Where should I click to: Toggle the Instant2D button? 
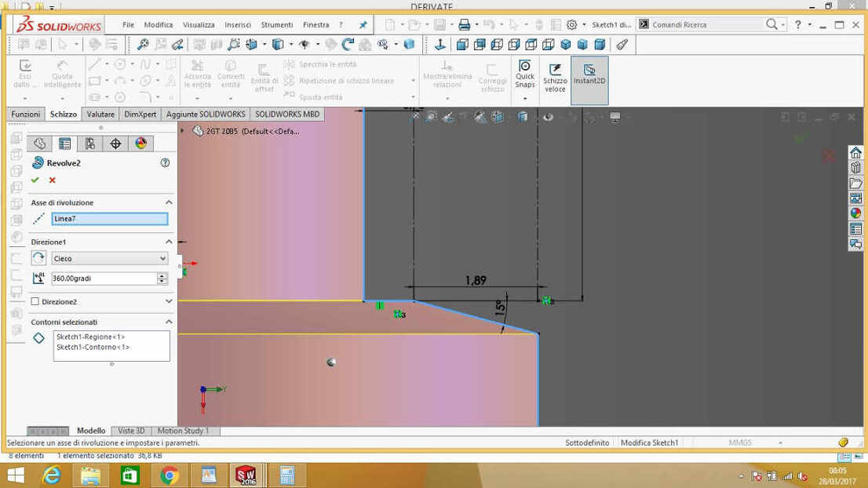589,80
